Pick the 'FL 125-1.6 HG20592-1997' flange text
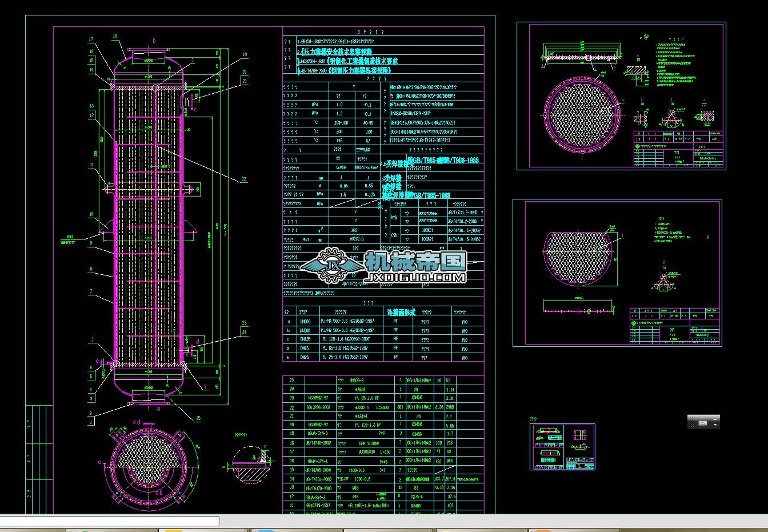Viewport: 768px width, 532px height. click(347, 339)
